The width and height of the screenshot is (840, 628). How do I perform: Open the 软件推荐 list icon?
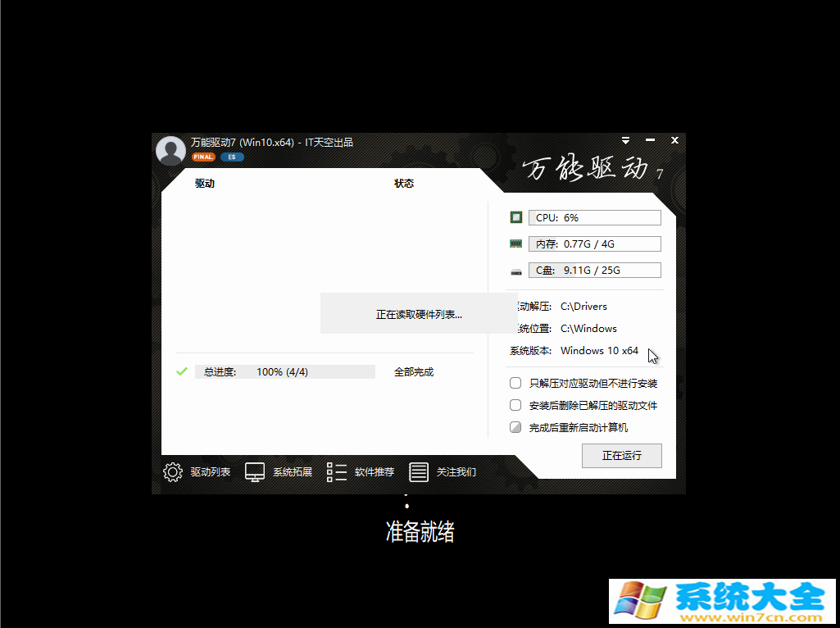point(337,472)
